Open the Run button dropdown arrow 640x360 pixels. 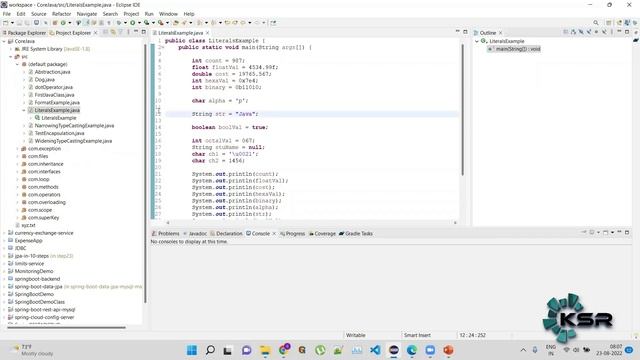(139, 23)
